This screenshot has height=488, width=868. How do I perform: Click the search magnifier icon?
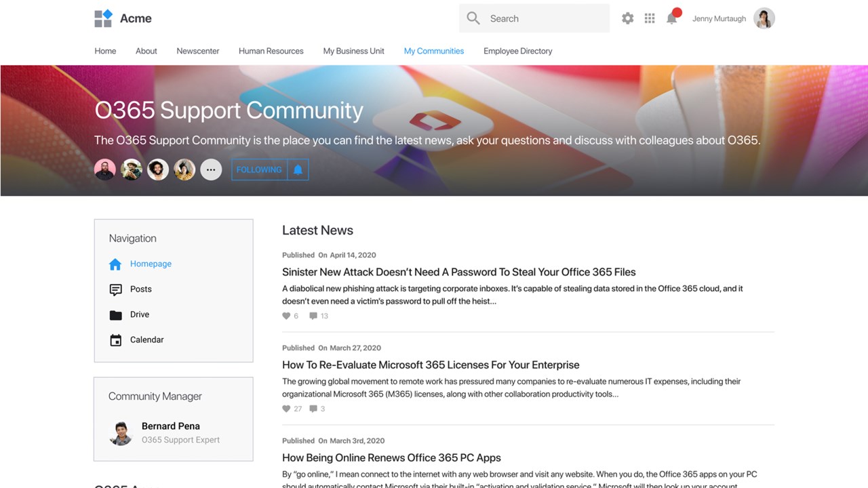click(x=473, y=18)
